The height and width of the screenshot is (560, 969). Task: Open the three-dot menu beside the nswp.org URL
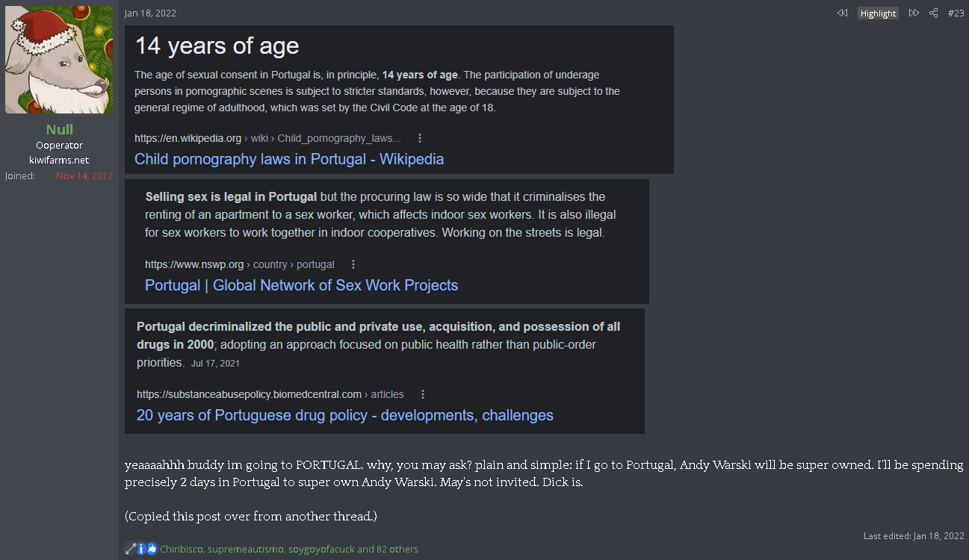[x=353, y=264]
